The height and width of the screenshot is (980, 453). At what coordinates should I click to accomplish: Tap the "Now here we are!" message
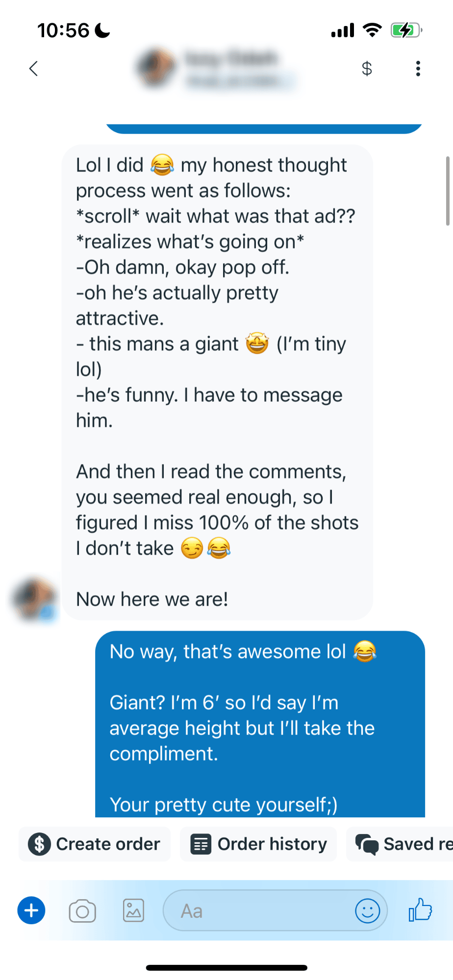pos(152,599)
